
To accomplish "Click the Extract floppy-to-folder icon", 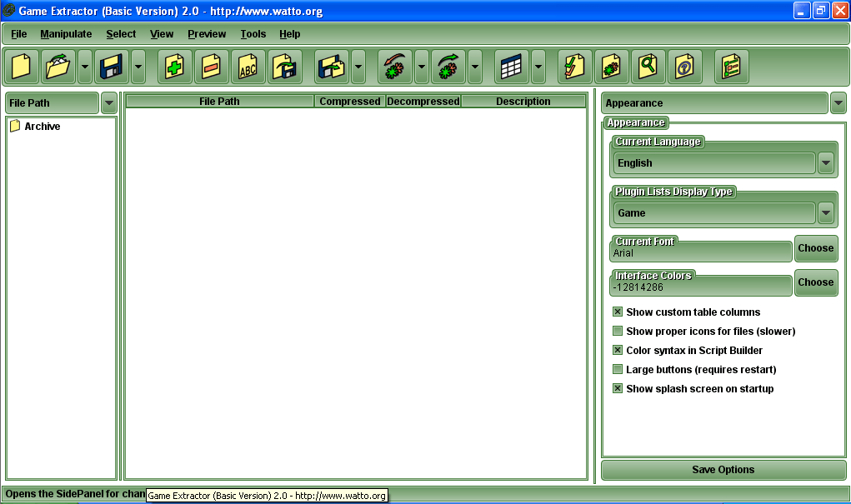I will pos(332,67).
